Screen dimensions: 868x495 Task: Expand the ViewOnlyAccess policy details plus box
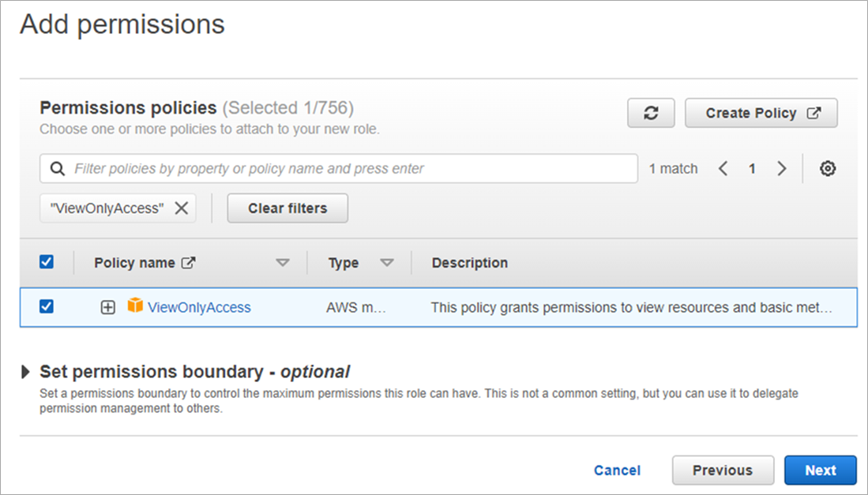tap(108, 307)
